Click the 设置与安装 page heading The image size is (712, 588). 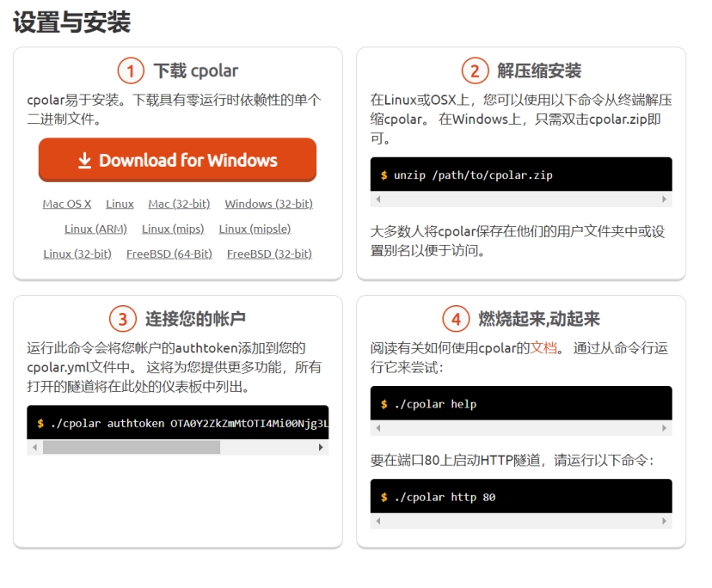click(x=71, y=21)
